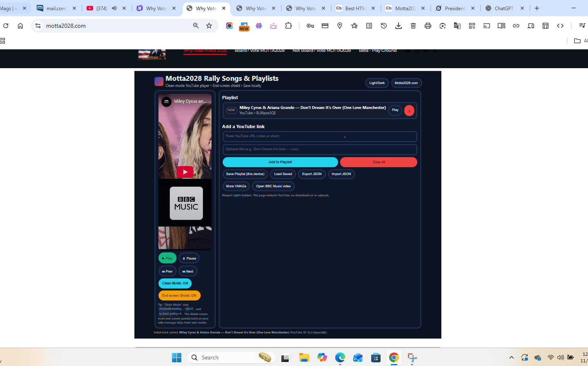588x366 pixels.
Task: Click the red Clear All button
Action: (379, 162)
